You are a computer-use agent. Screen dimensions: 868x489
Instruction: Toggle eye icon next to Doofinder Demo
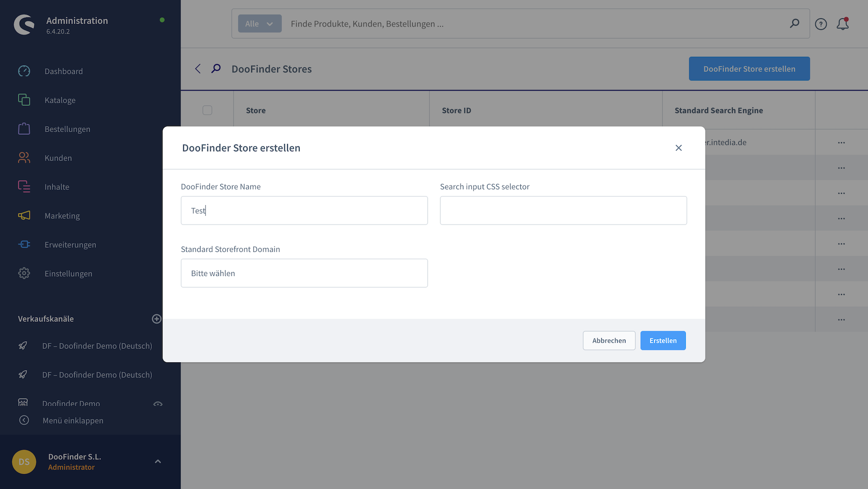158,404
